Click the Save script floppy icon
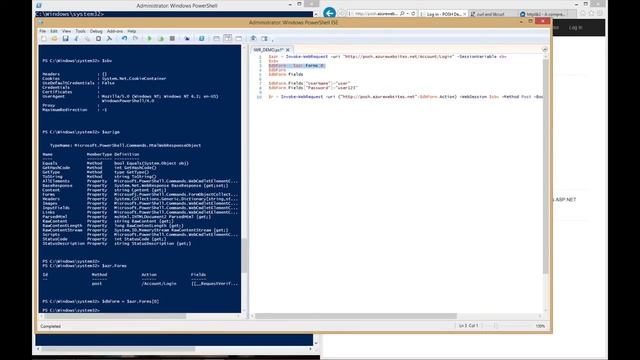The height and width of the screenshot is (360, 640). 65,38
